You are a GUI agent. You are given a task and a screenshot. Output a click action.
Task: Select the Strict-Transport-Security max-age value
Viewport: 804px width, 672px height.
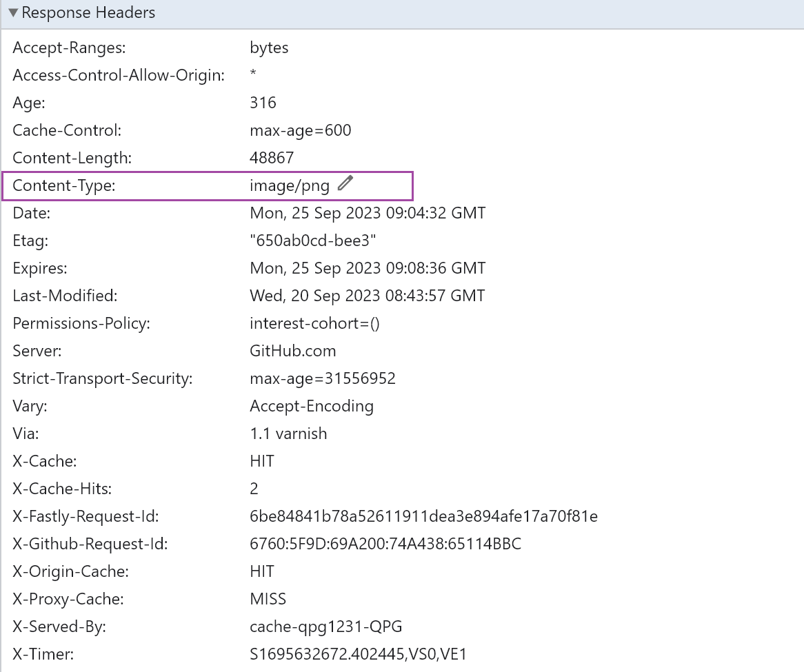(322, 379)
